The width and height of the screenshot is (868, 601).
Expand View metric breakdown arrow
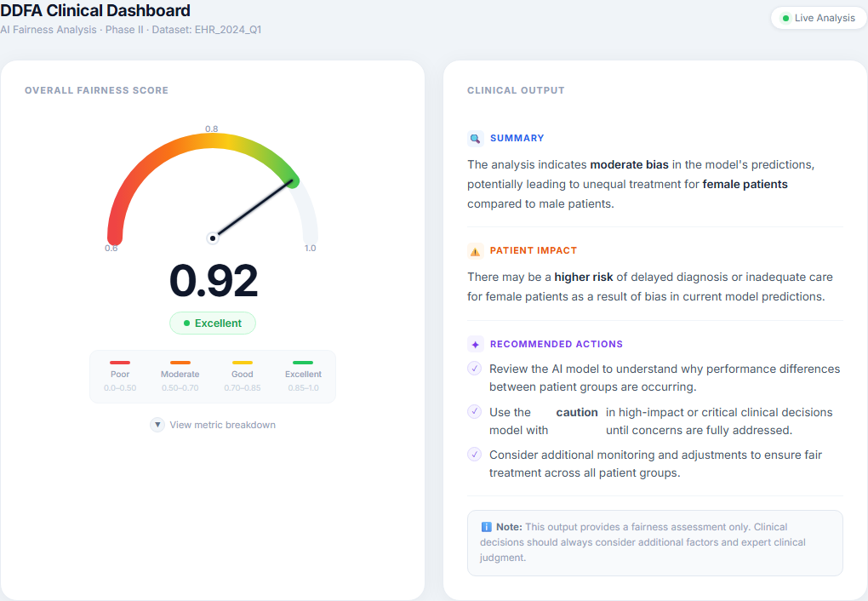click(157, 425)
